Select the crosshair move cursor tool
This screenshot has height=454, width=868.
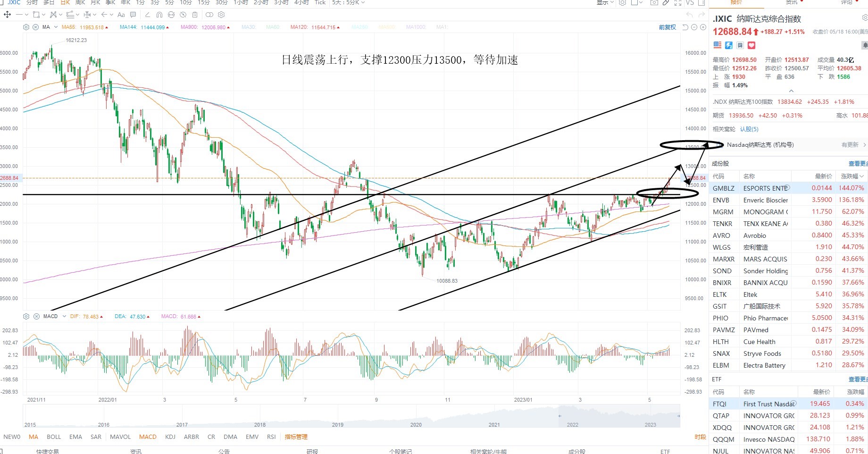(x=7, y=15)
